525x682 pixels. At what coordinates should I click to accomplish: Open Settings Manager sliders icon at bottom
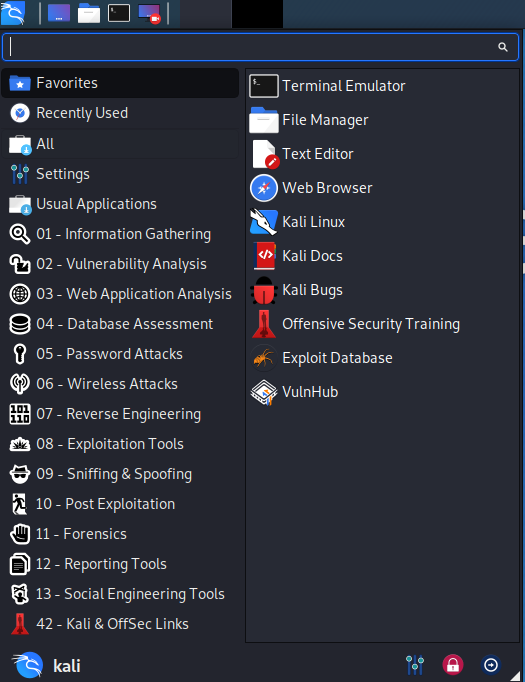click(x=415, y=665)
